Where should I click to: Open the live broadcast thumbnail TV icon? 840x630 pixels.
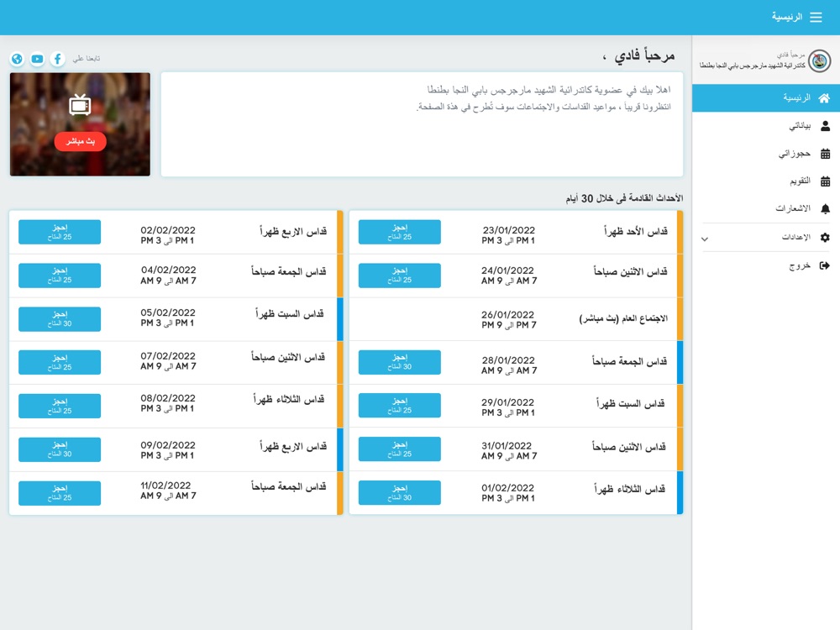pyautogui.click(x=80, y=105)
